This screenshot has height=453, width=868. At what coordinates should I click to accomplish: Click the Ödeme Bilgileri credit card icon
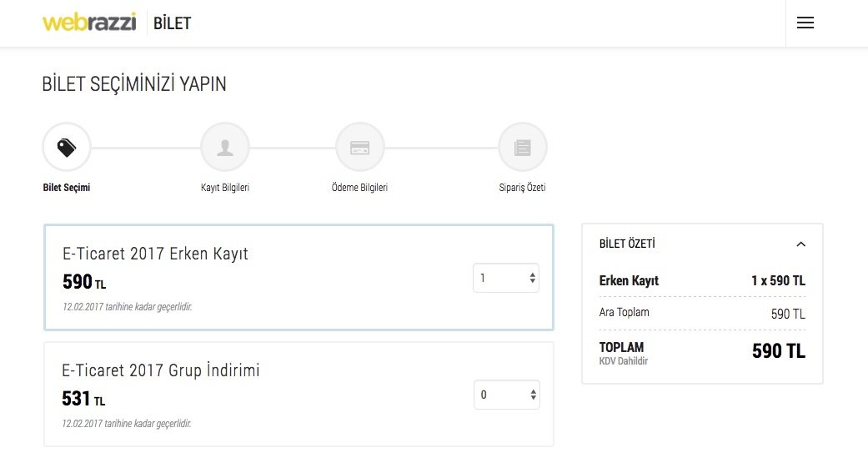360,148
